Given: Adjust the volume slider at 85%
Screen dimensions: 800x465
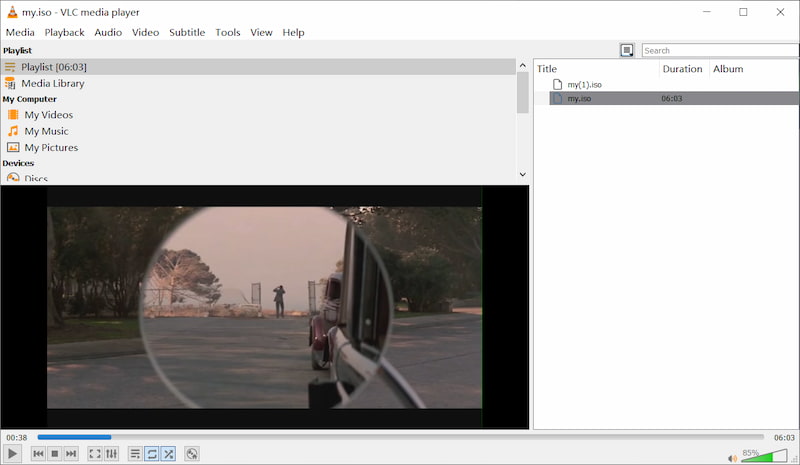Looking at the screenshot, I should pos(764,455).
